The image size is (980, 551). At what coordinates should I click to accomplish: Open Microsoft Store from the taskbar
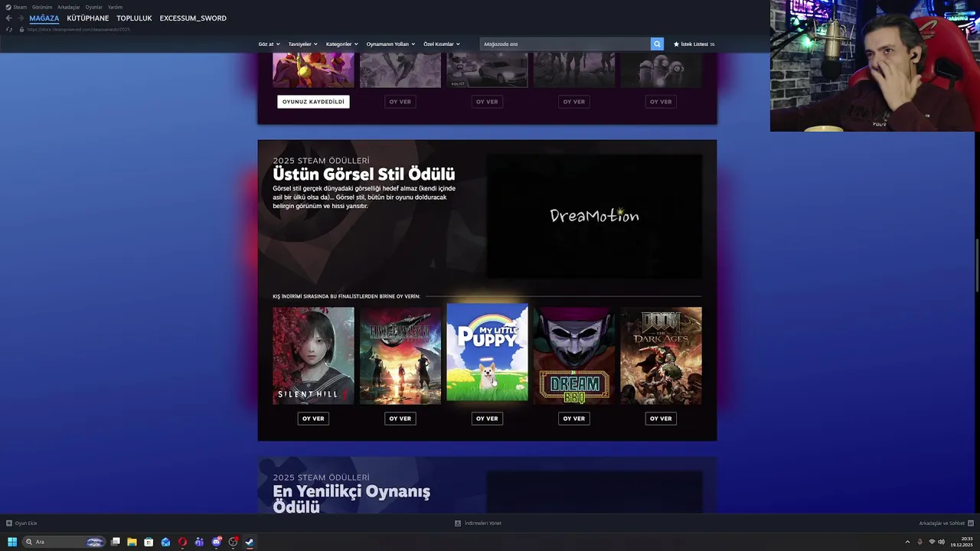click(x=149, y=542)
